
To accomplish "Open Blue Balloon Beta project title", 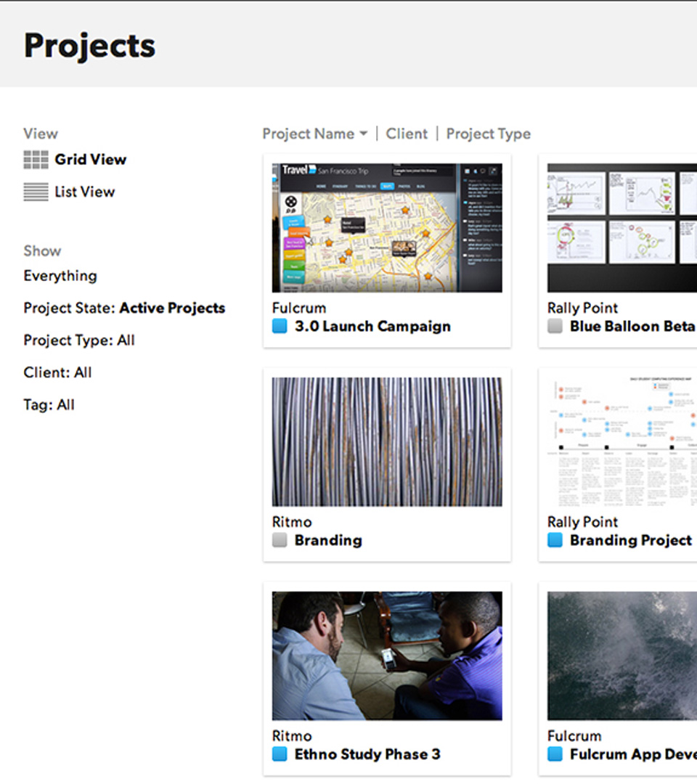I will (x=632, y=327).
